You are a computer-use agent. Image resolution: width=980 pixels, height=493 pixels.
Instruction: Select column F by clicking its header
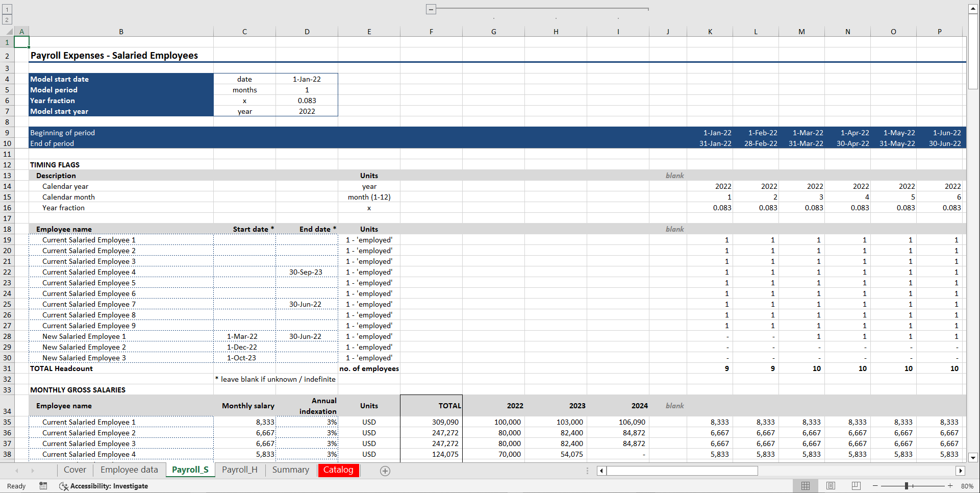pos(431,31)
